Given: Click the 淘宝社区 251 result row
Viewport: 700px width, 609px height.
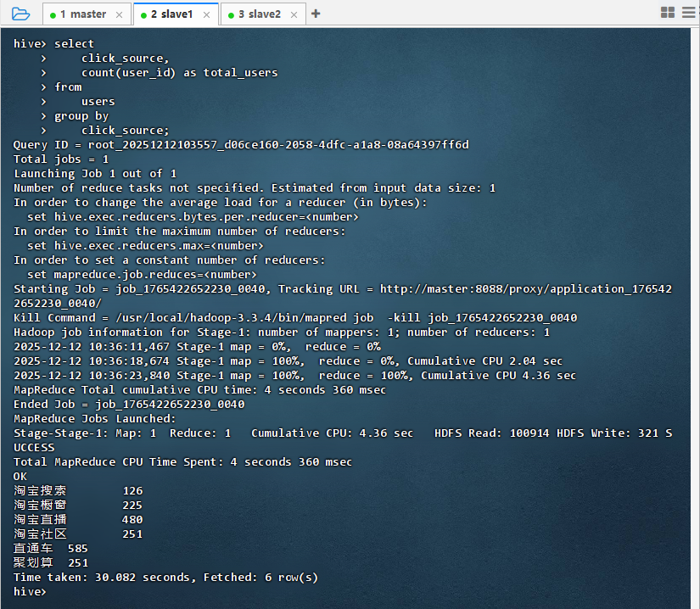Looking at the screenshot, I should click(78, 534).
